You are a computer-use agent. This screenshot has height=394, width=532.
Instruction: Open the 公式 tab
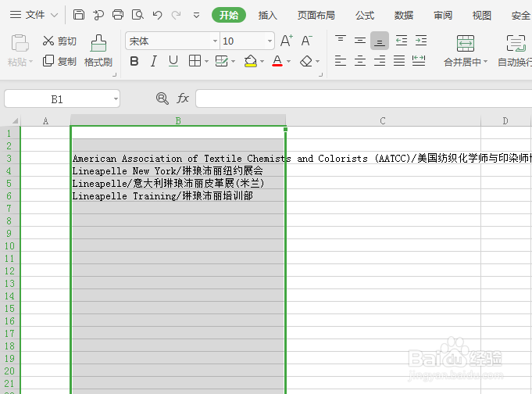tap(365, 16)
